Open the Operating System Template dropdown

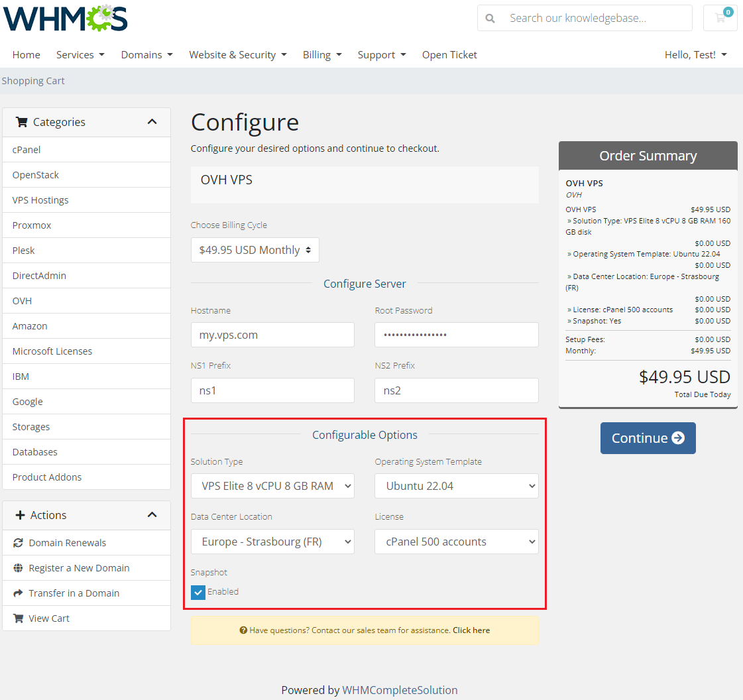456,486
